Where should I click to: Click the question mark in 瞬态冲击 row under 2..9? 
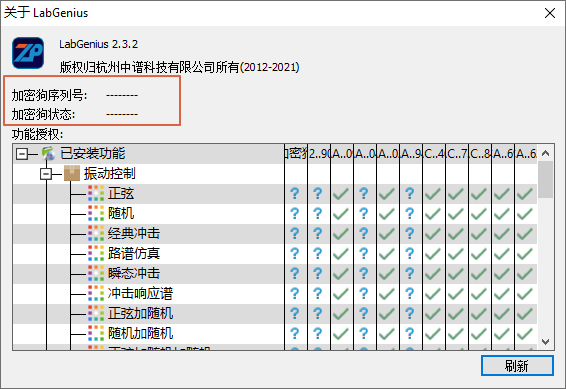318,274
